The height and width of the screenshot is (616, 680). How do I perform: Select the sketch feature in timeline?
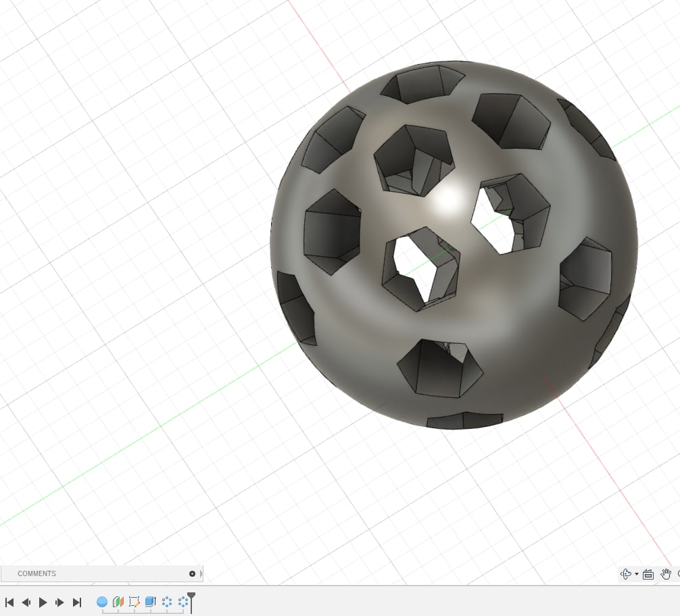point(134,602)
